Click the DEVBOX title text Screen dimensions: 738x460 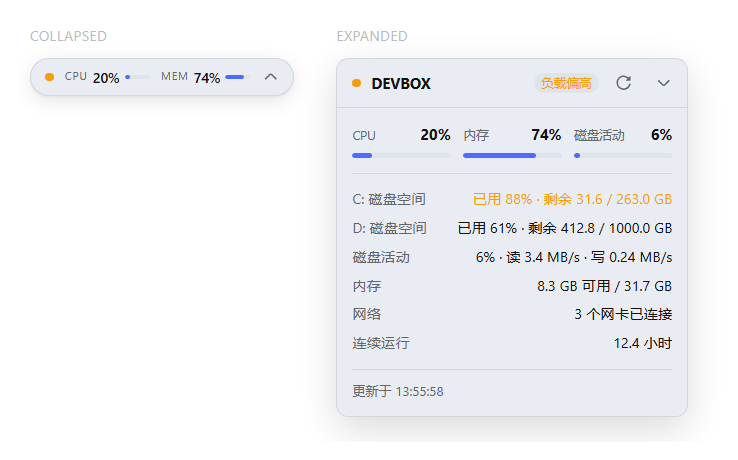pos(401,83)
